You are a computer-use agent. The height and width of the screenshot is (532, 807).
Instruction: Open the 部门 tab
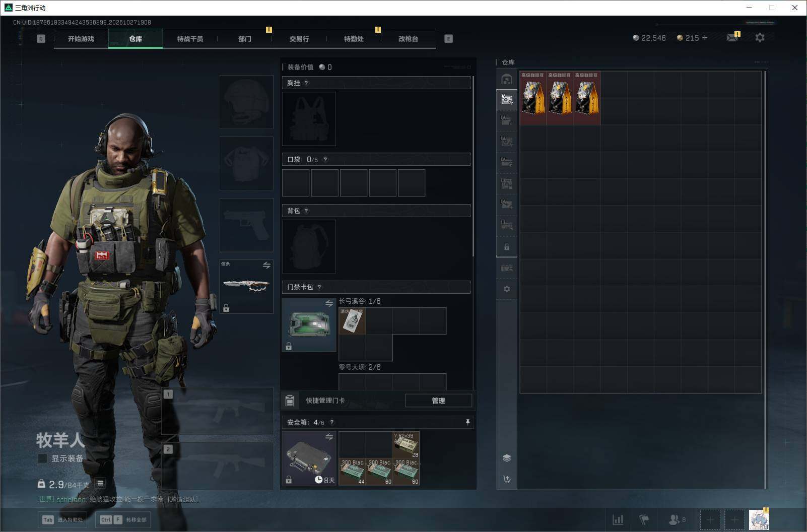point(245,39)
